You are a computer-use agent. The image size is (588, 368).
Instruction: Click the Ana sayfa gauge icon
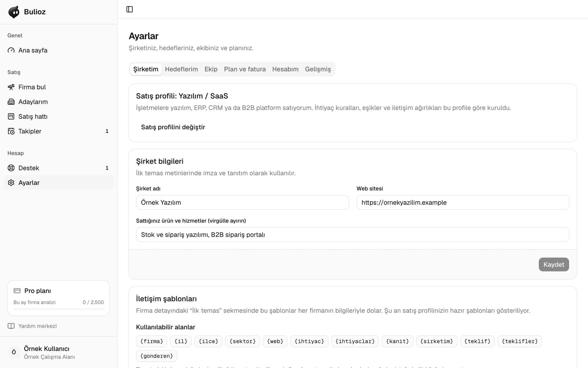[11, 50]
